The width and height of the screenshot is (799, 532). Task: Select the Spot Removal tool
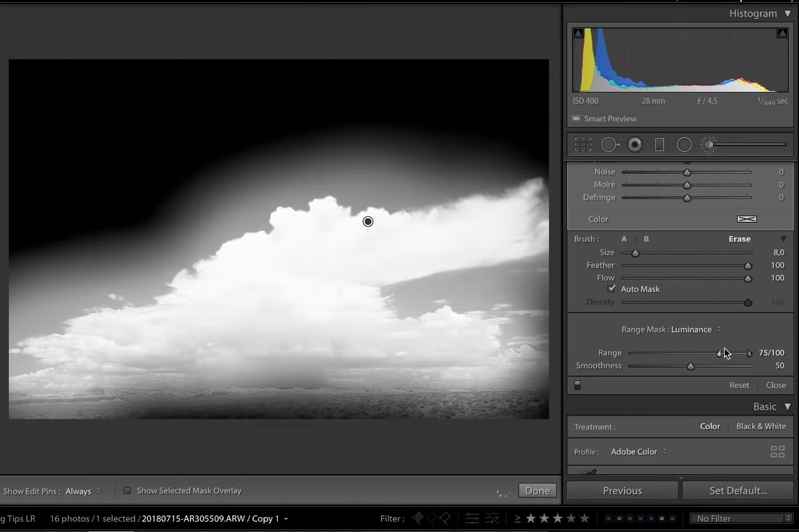point(610,144)
